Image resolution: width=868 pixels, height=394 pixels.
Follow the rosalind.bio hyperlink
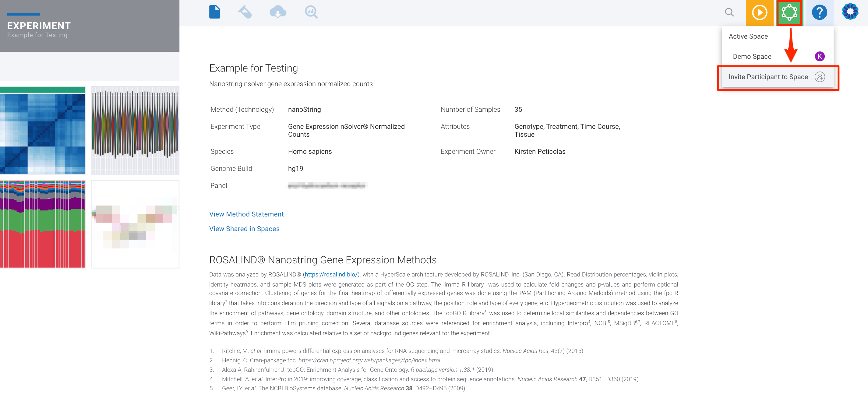click(330, 274)
